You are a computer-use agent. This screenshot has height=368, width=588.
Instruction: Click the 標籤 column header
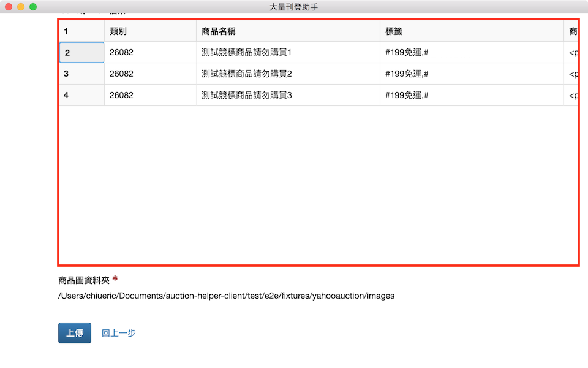472,31
